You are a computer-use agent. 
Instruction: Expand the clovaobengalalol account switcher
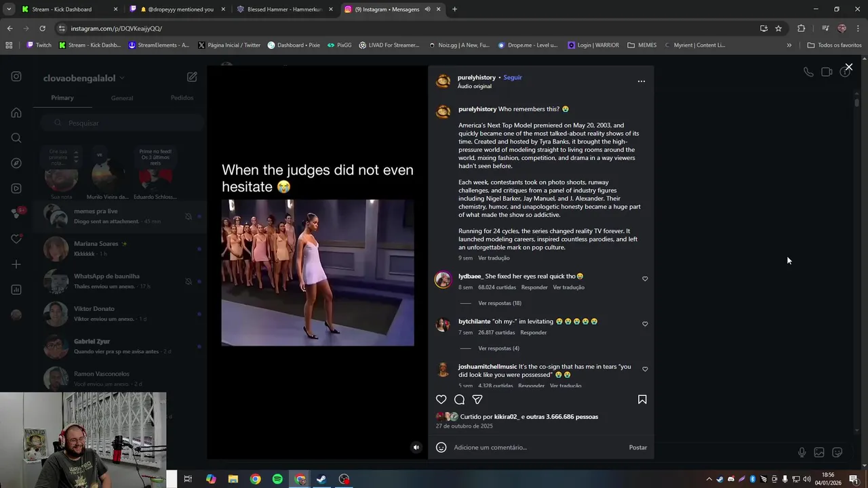[x=84, y=79]
